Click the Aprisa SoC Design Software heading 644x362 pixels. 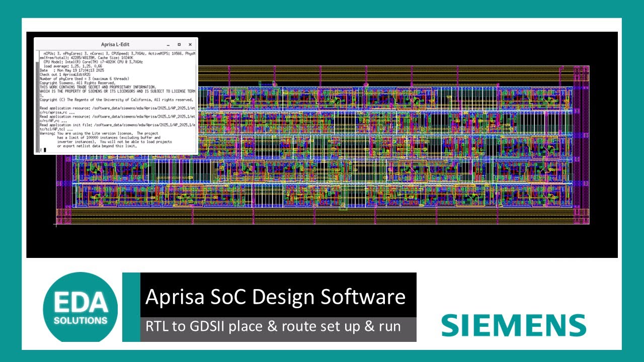(x=275, y=297)
